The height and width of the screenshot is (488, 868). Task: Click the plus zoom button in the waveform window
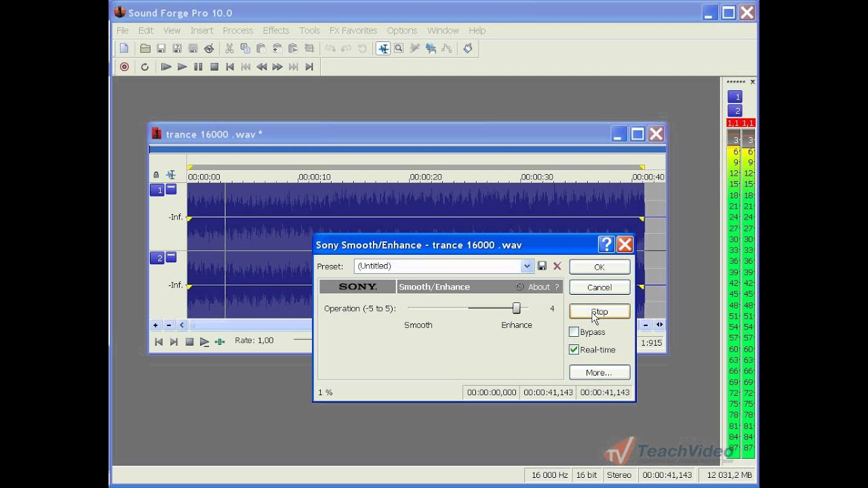click(156, 325)
